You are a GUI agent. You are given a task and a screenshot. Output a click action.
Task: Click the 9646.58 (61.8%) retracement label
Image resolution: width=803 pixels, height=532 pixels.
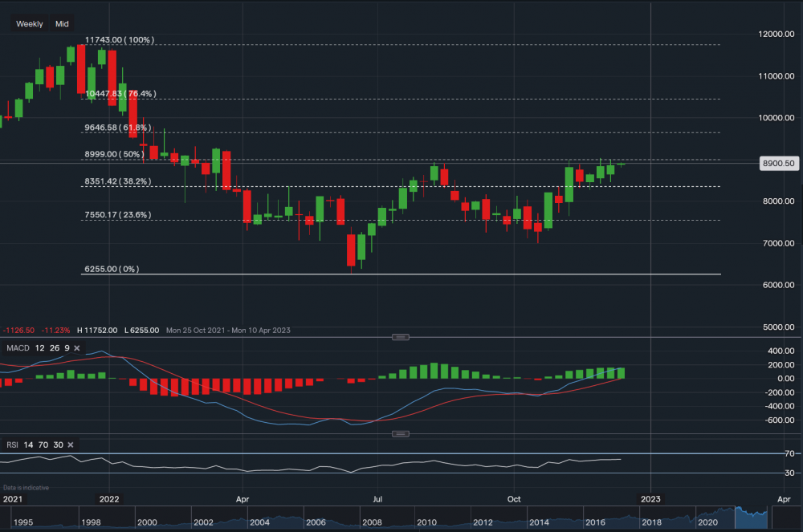tap(119, 128)
